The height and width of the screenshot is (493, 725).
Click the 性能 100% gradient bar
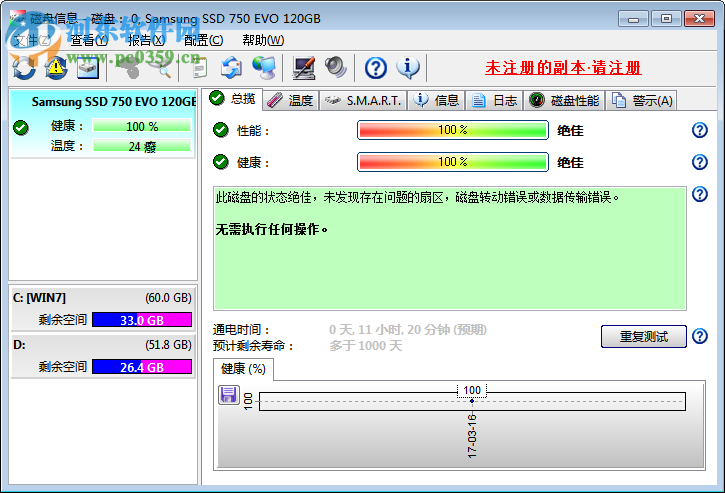453,130
